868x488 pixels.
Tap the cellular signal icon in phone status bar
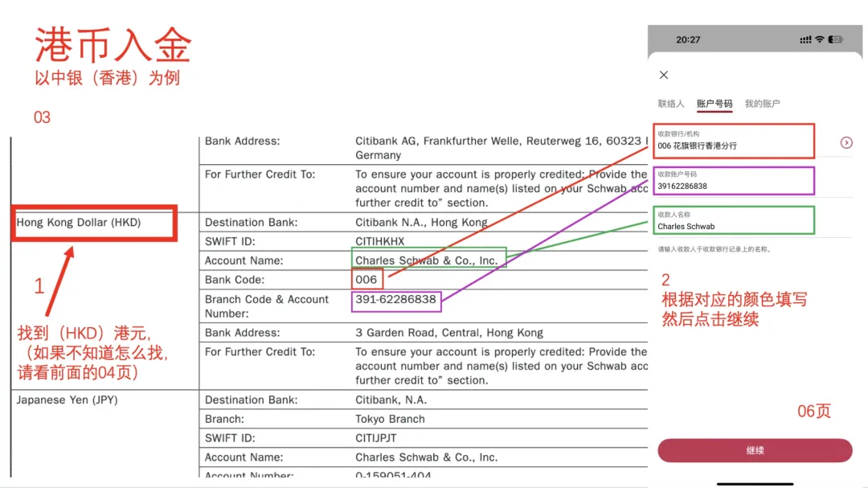pos(805,40)
